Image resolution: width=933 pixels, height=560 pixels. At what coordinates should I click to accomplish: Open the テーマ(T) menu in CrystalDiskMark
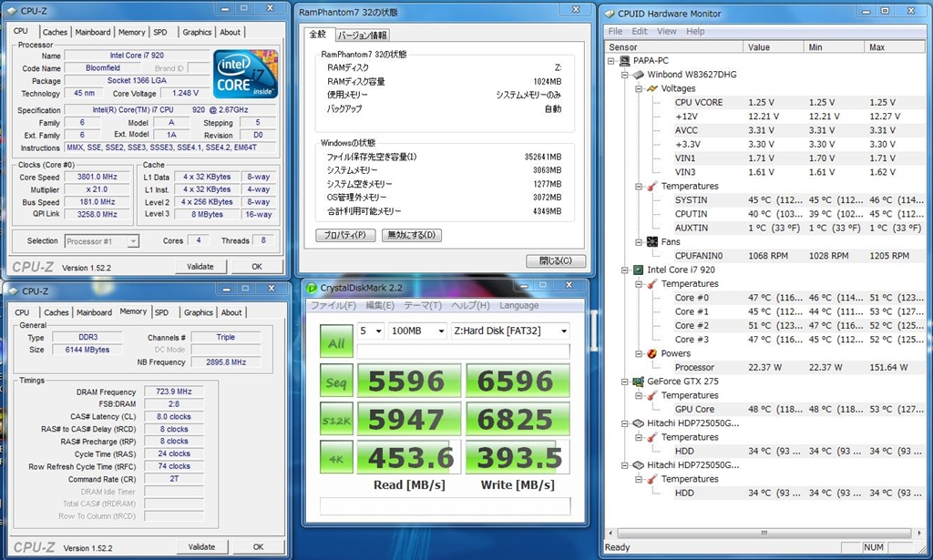(423, 306)
